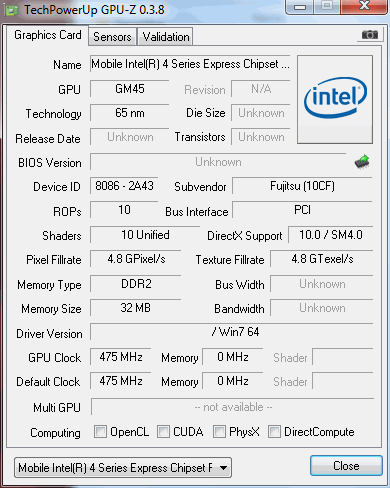Click the Intel vendor logo
Viewport: 390px width, 488px height.
coord(335,100)
